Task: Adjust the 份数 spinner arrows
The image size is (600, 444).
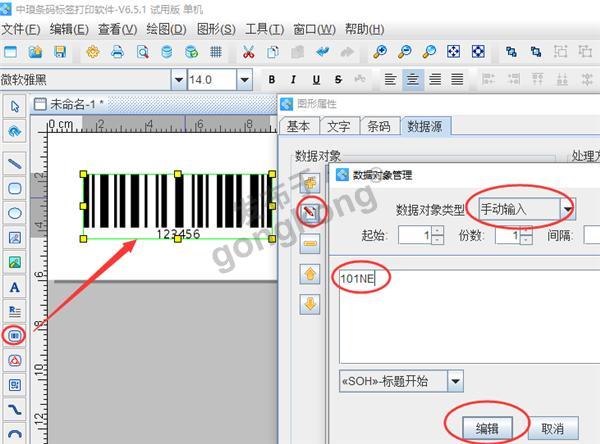Action: (x=527, y=235)
